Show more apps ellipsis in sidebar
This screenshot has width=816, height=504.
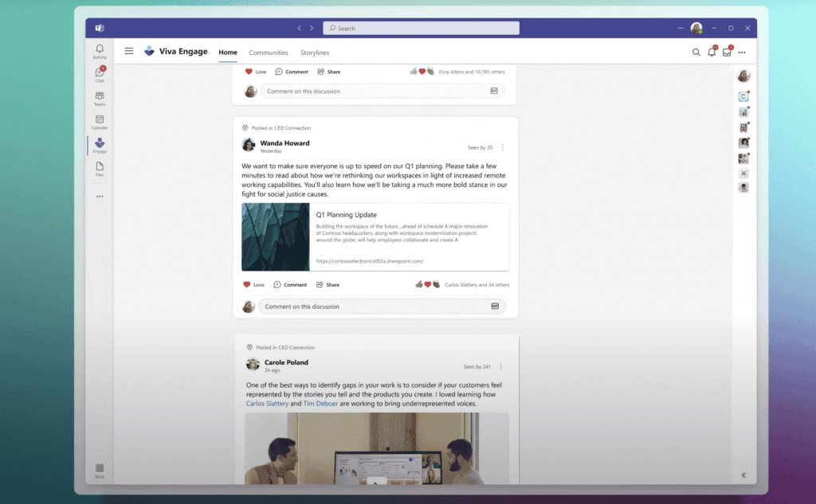100,197
